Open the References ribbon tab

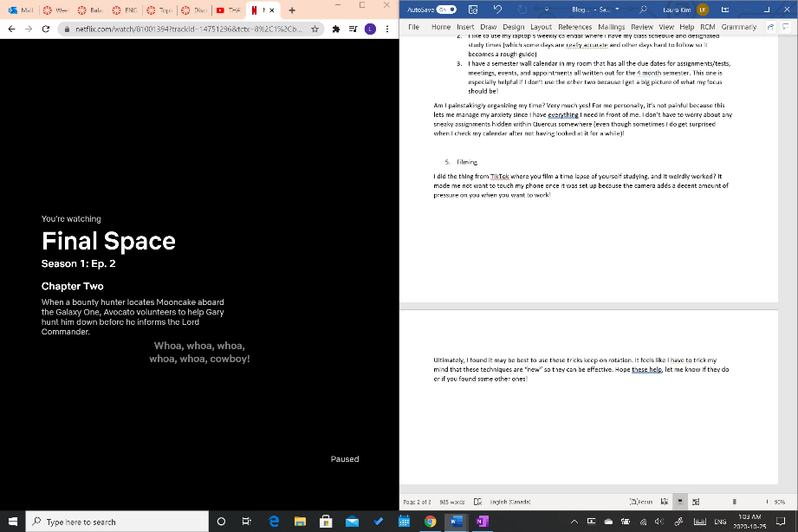click(x=574, y=27)
